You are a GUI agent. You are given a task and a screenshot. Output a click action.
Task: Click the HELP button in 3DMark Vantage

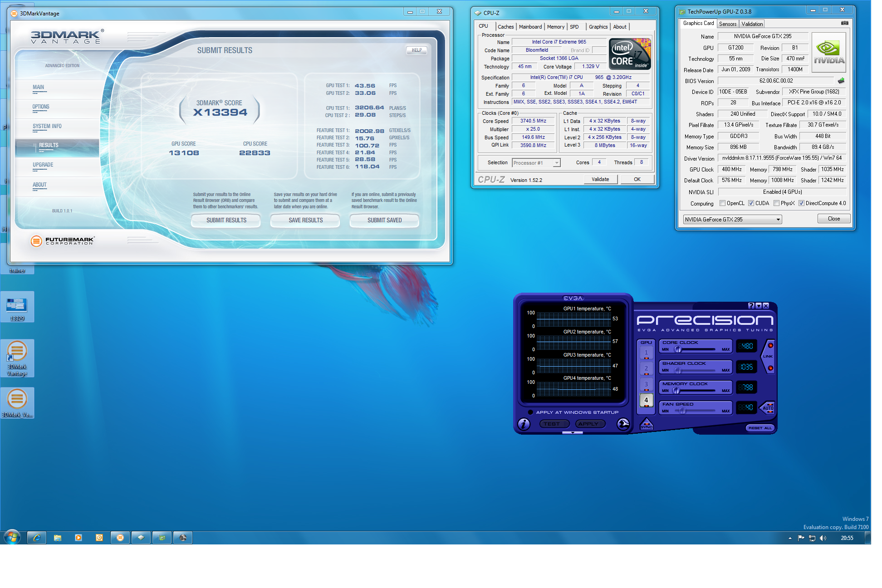[416, 50]
